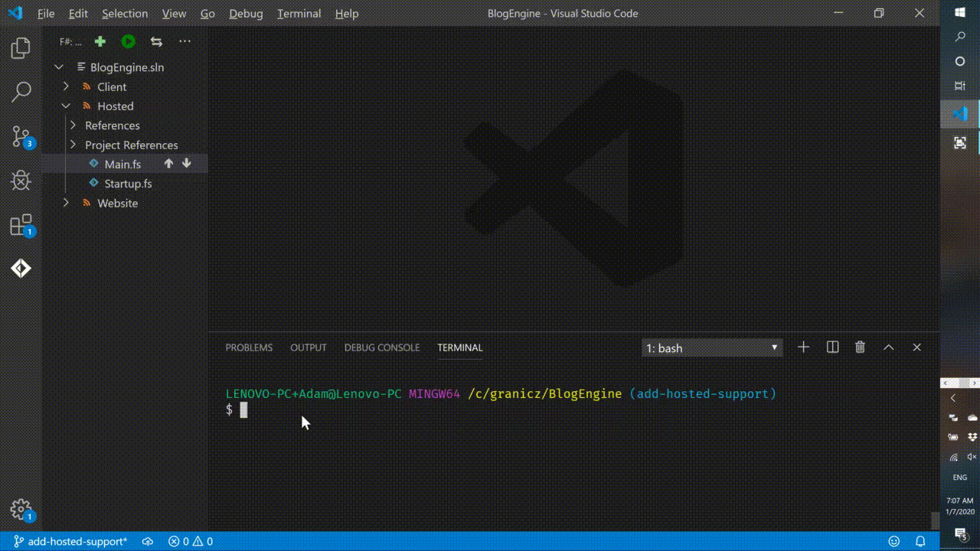This screenshot has height=551, width=980.
Task: Expand the References folder under Hosted
Action: pos(73,126)
